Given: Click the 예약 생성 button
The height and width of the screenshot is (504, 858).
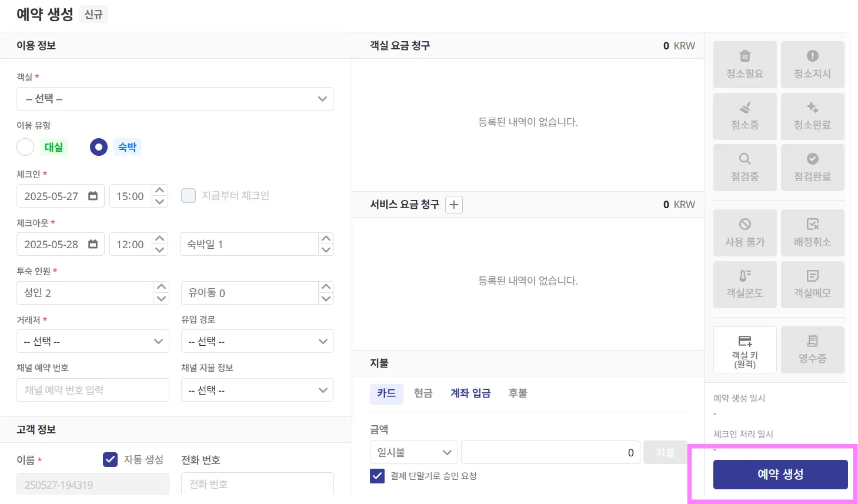Looking at the screenshot, I should pos(780,474).
